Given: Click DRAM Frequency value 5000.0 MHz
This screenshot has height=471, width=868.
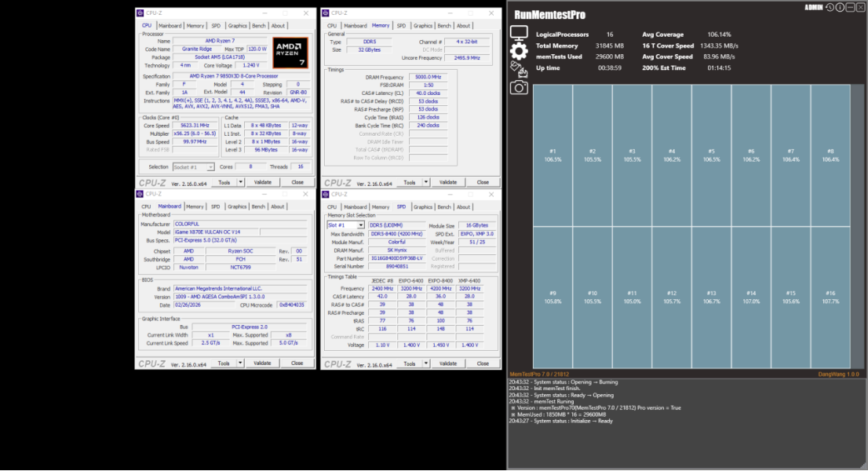Looking at the screenshot, I should (428, 78).
